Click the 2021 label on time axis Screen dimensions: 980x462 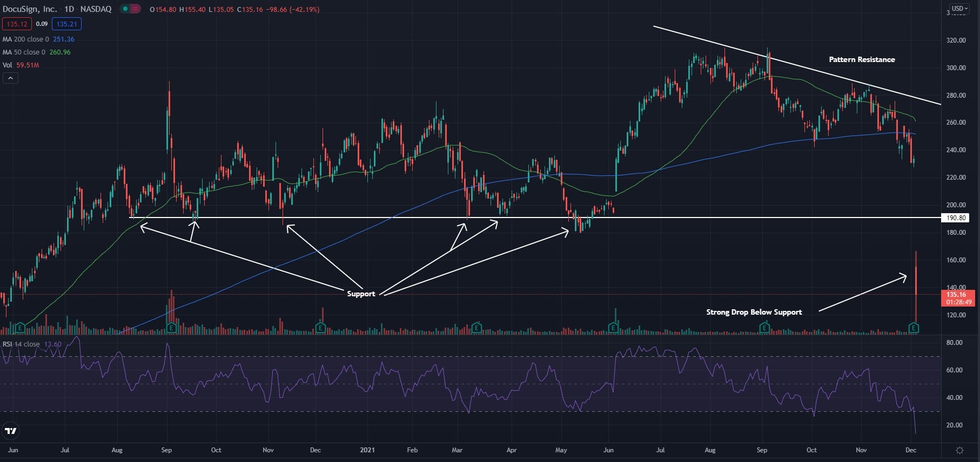(367, 450)
